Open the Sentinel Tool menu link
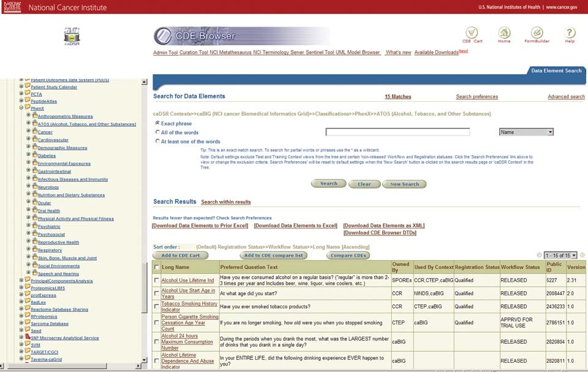 [x=320, y=53]
